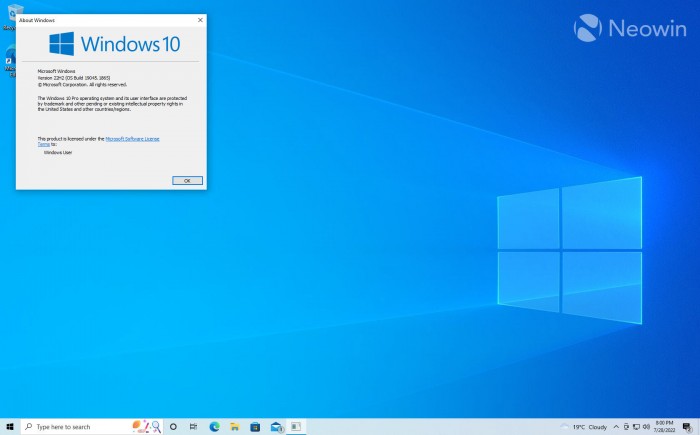The width and height of the screenshot is (700, 435).
Task: Expand the hidden system tray icons
Action: pyautogui.click(x=616, y=426)
